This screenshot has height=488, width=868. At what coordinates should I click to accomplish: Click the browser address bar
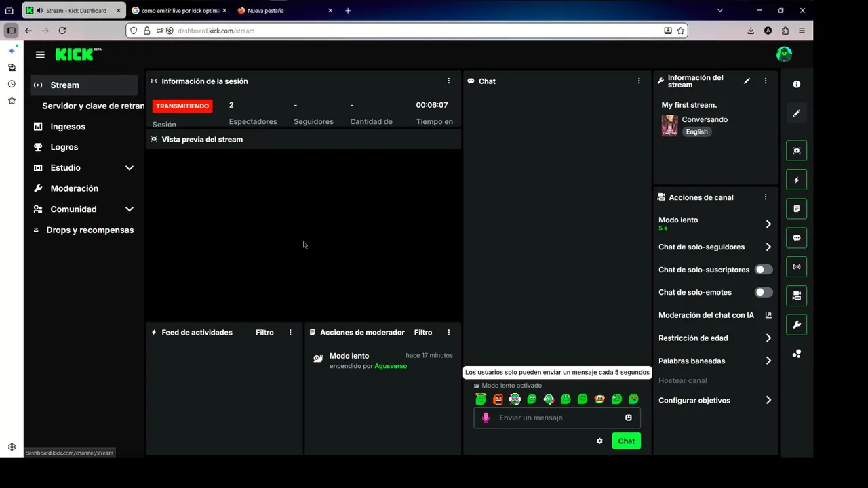click(407, 30)
